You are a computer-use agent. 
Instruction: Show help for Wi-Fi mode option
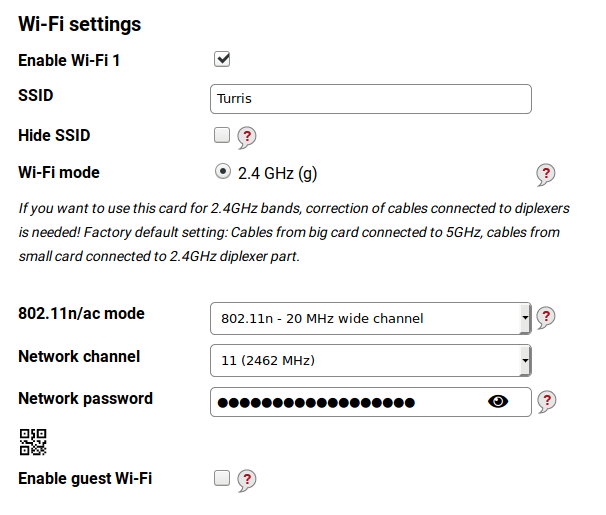pos(546,174)
